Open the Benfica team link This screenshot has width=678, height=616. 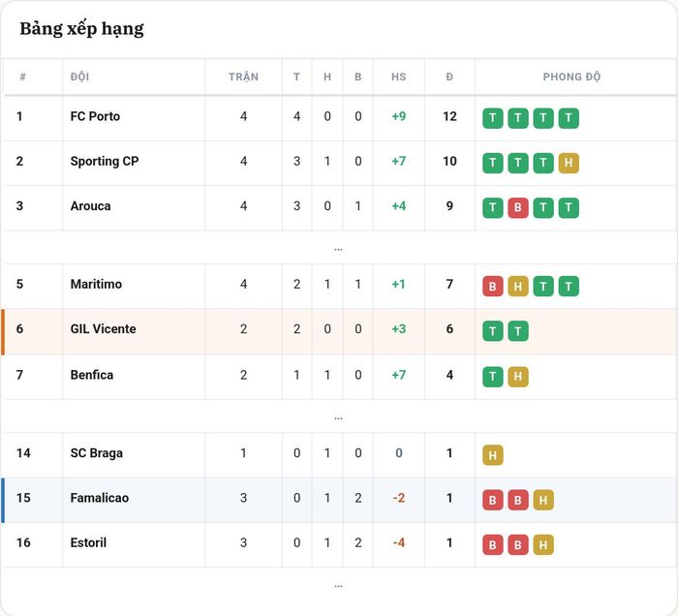92,375
